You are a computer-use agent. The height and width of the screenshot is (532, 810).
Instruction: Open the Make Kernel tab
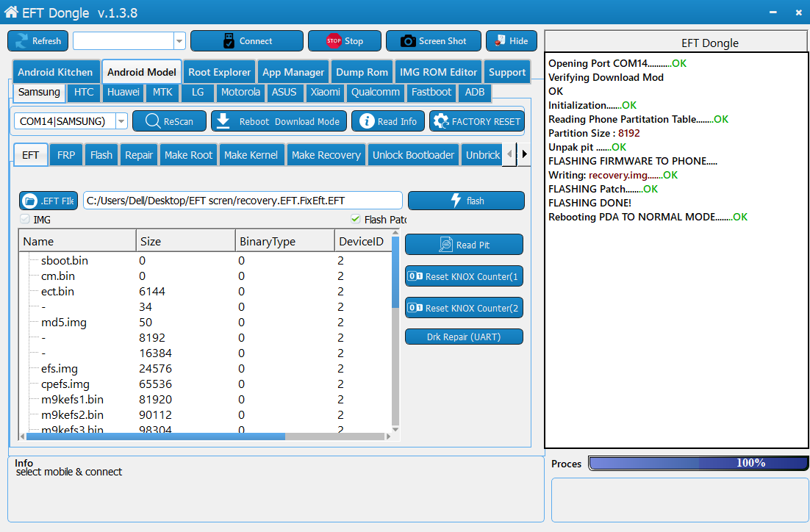[x=251, y=155]
